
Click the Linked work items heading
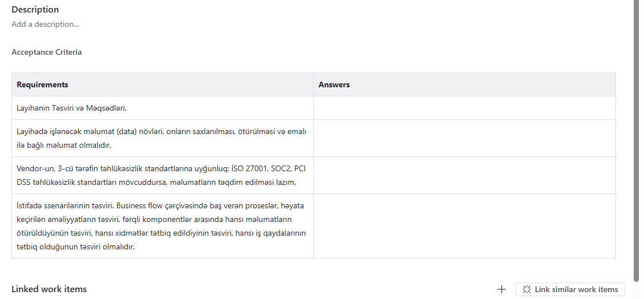tap(49, 289)
